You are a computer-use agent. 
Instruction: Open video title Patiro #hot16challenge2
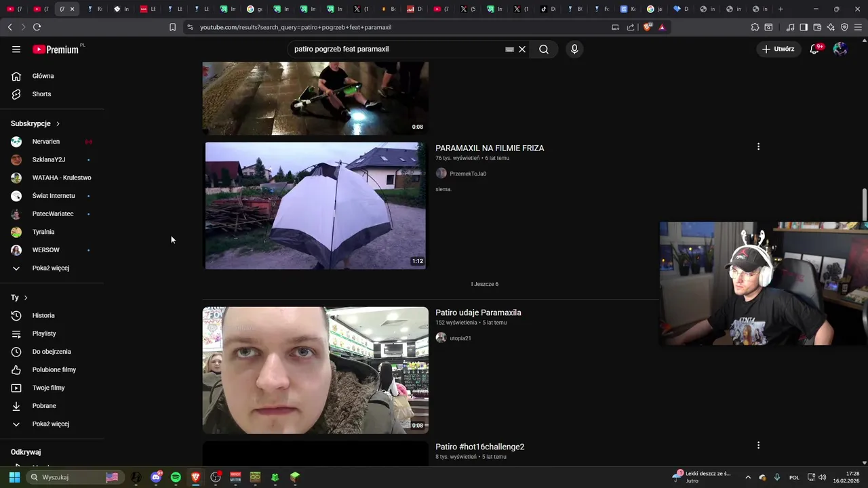point(479,447)
